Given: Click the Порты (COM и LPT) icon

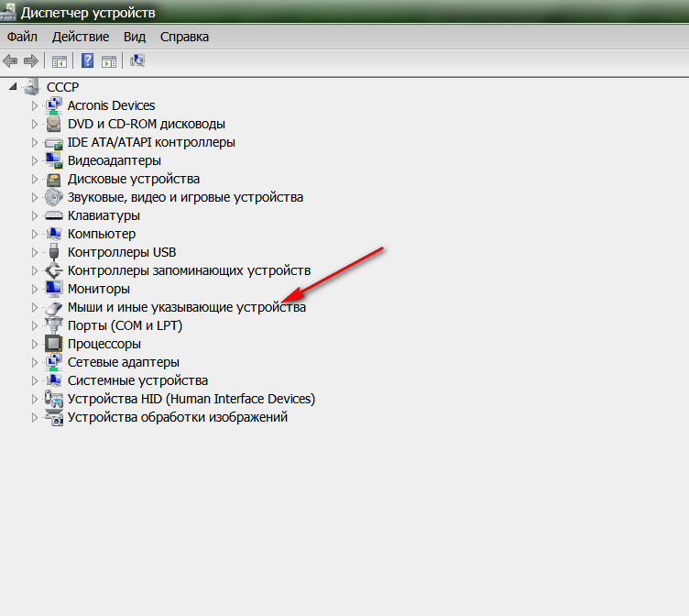Looking at the screenshot, I should click(x=54, y=325).
